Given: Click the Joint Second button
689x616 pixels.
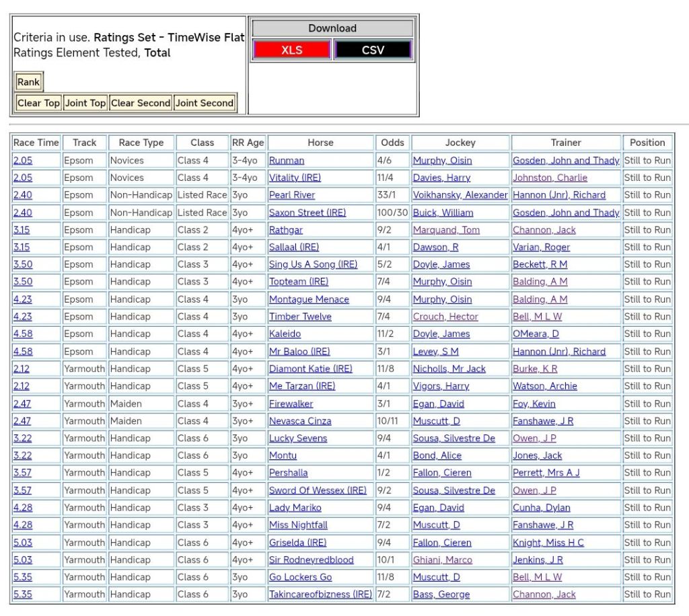Looking at the screenshot, I should pyautogui.click(x=205, y=103).
